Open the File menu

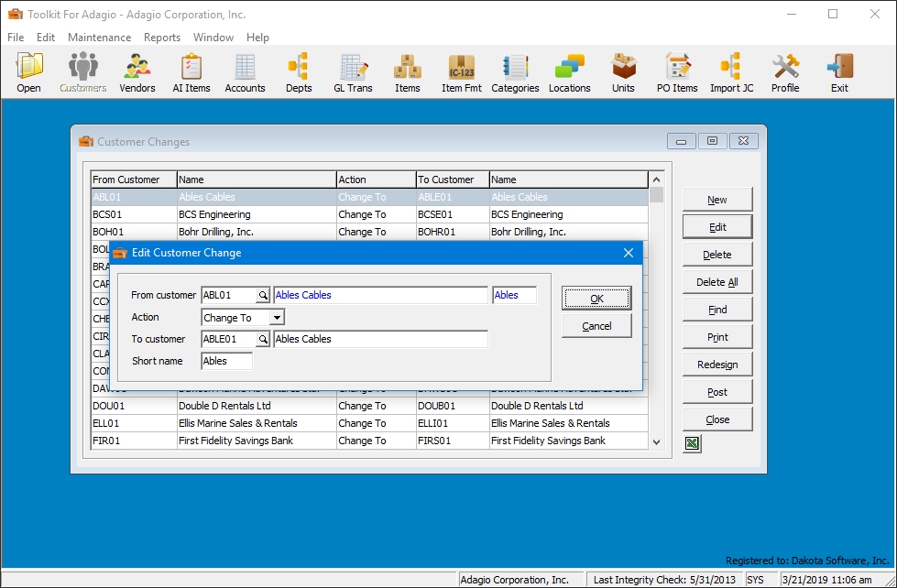[16, 38]
